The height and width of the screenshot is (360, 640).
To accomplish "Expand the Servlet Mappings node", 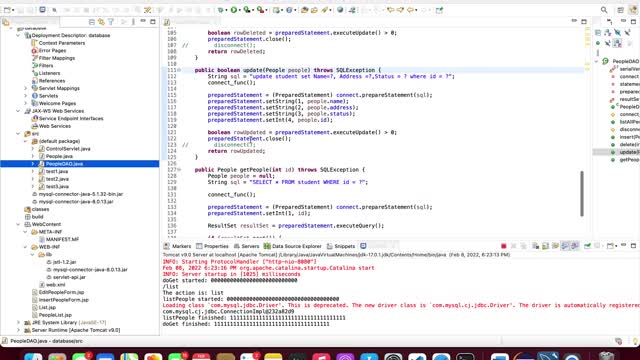I will 26,88.
